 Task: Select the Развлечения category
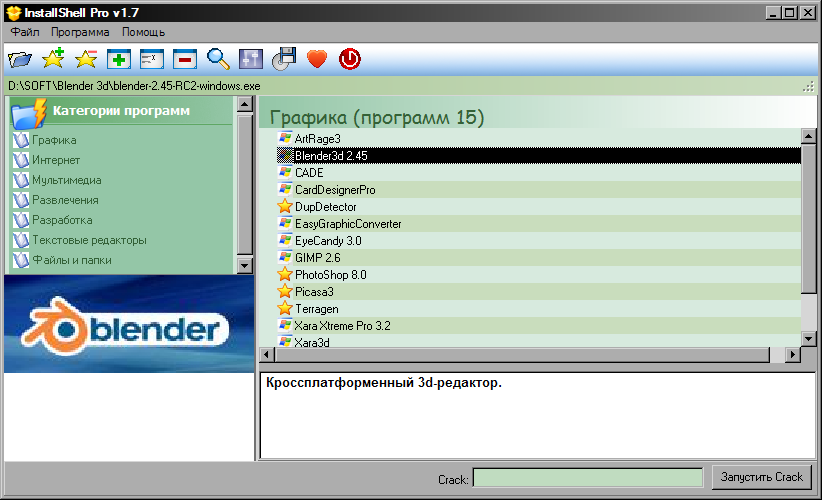click(x=66, y=200)
